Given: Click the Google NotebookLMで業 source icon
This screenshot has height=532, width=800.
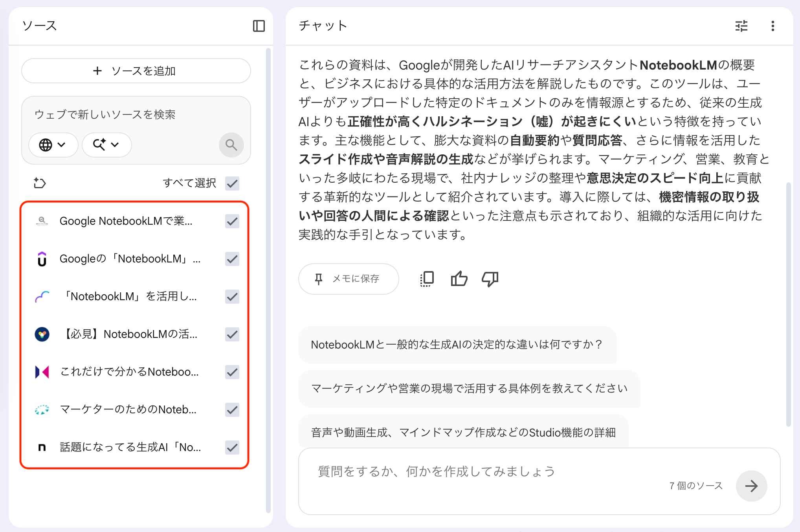Looking at the screenshot, I should pos(42,221).
